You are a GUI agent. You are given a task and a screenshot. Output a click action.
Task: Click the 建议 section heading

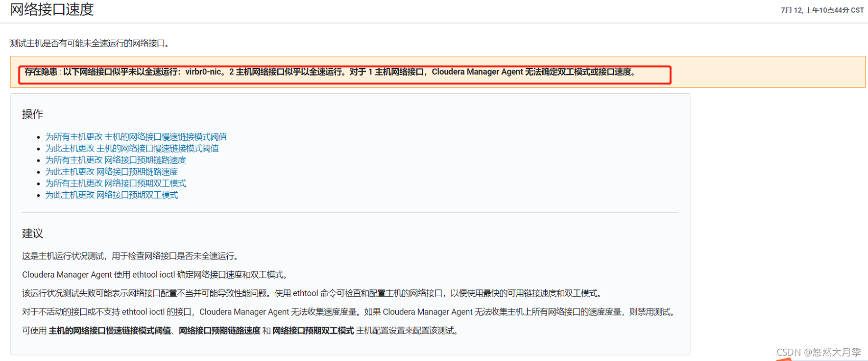coord(33,233)
